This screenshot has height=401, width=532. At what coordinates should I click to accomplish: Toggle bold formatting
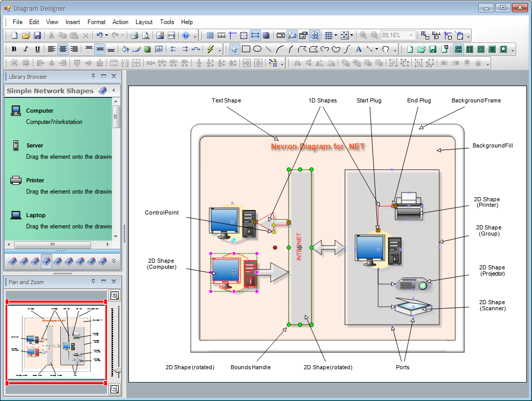coord(14,49)
